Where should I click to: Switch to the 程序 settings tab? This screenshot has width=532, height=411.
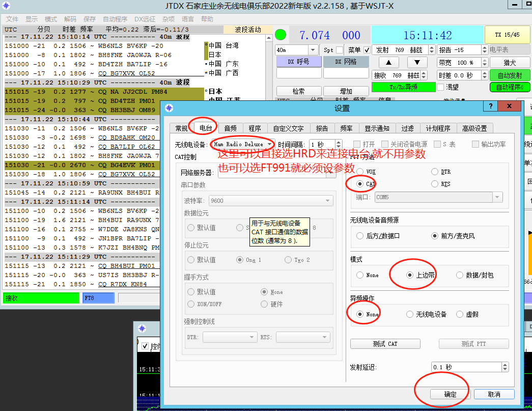point(255,128)
